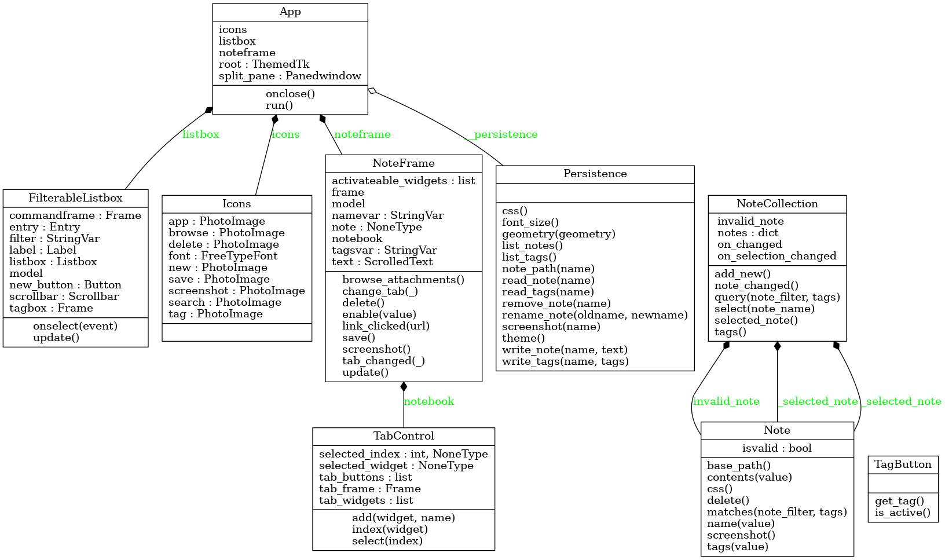Click the green 'invalid_note' edge label
The width and height of the screenshot is (945, 560).
pyautogui.click(x=726, y=401)
